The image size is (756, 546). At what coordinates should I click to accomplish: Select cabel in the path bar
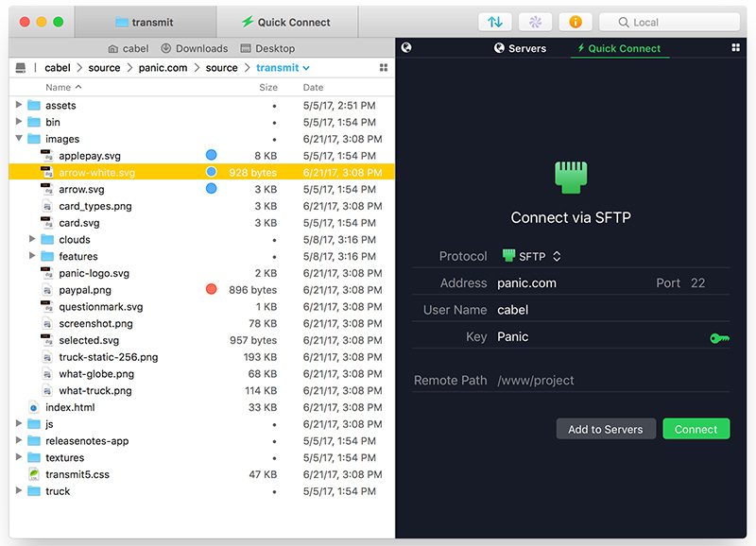click(x=58, y=68)
